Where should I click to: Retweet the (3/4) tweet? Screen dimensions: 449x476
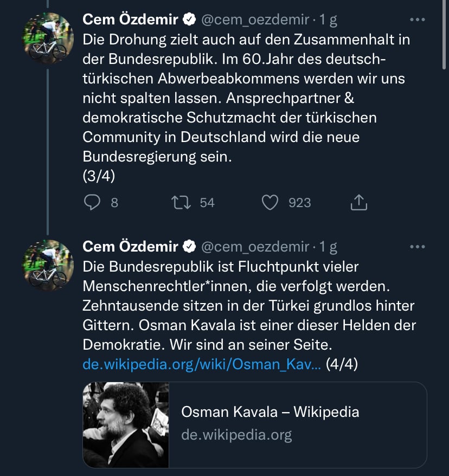click(x=181, y=202)
